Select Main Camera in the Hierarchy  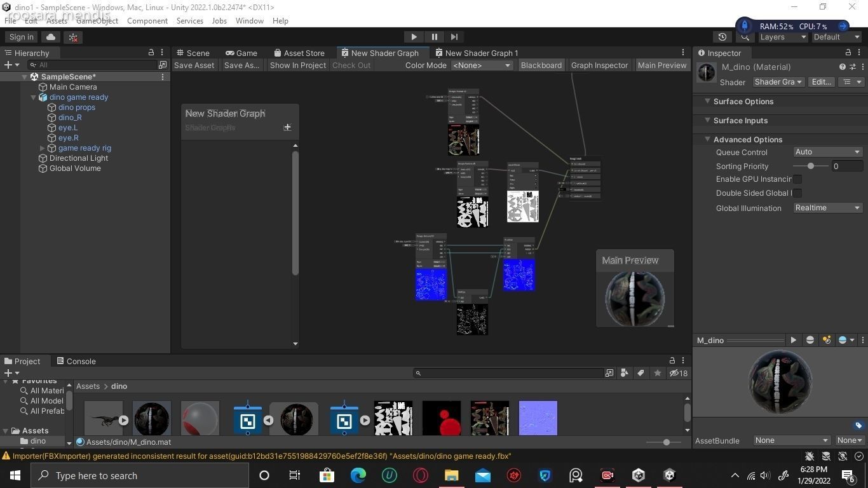(73, 87)
